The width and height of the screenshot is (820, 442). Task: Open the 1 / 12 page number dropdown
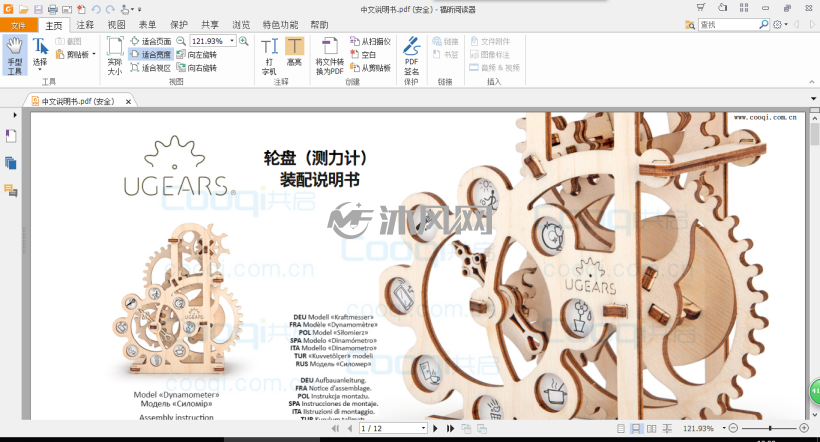coord(423,428)
